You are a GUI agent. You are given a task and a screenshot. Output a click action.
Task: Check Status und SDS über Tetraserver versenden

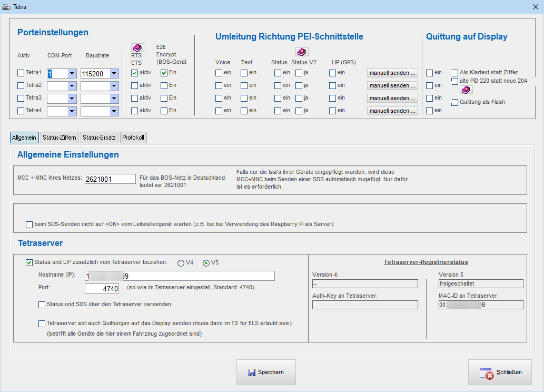42,305
